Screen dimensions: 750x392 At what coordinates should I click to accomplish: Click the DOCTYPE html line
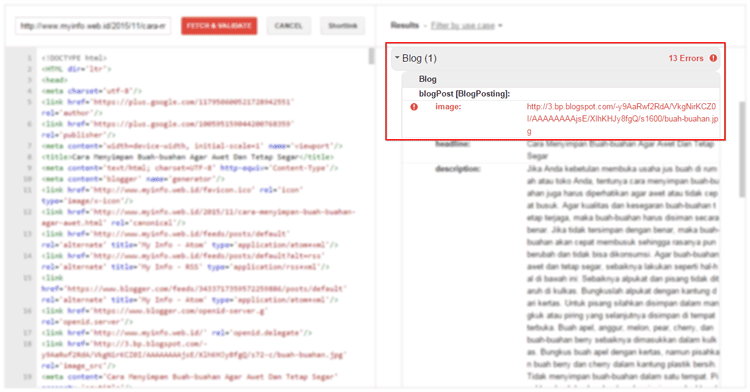click(x=75, y=58)
